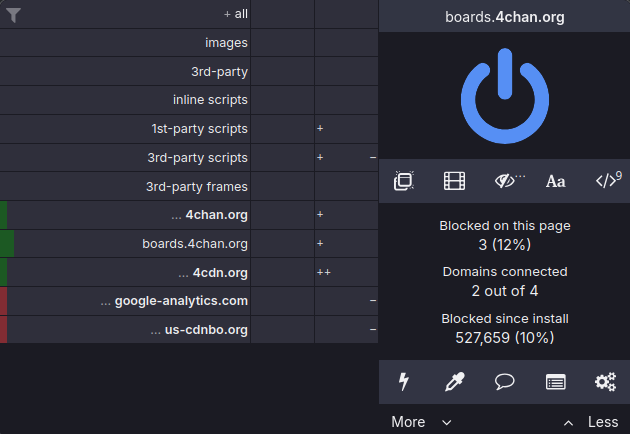The width and height of the screenshot is (630, 434).
Task: Click global rule cell for us-cdnbo.org
Action: click(x=282, y=330)
